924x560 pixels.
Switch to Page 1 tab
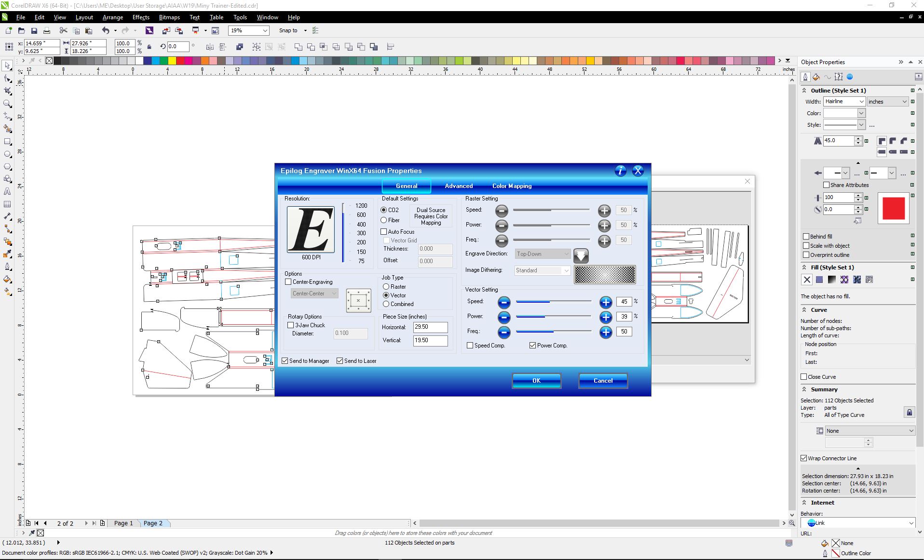coord(123,523)
